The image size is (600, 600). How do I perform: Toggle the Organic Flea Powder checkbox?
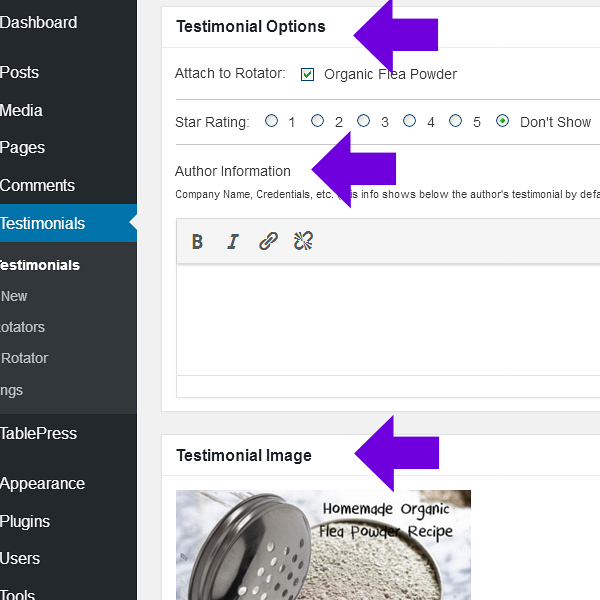(x=308, y=74)
